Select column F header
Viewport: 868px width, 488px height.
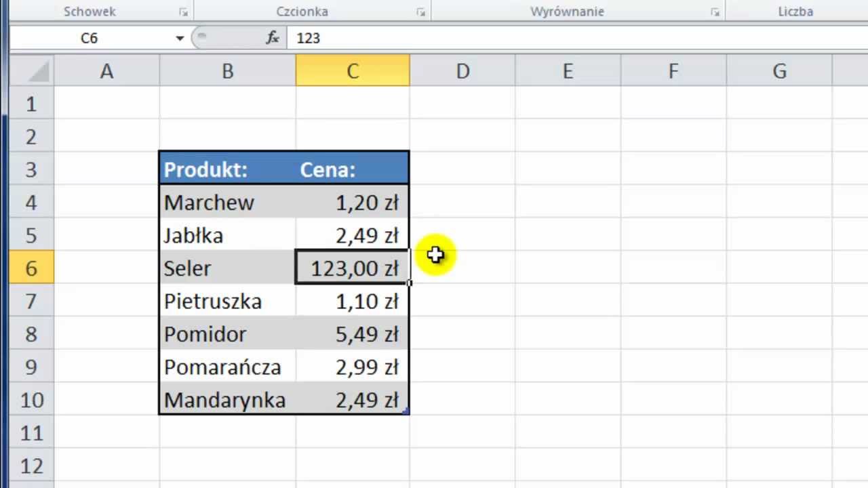(x=673, y=70)
